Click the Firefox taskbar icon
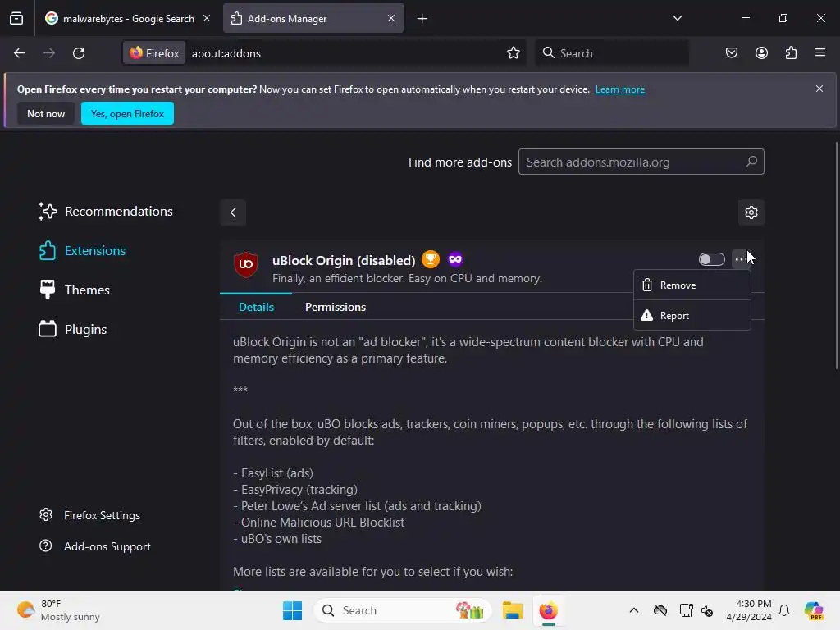 pyautogui.click(x=548, y=610)
